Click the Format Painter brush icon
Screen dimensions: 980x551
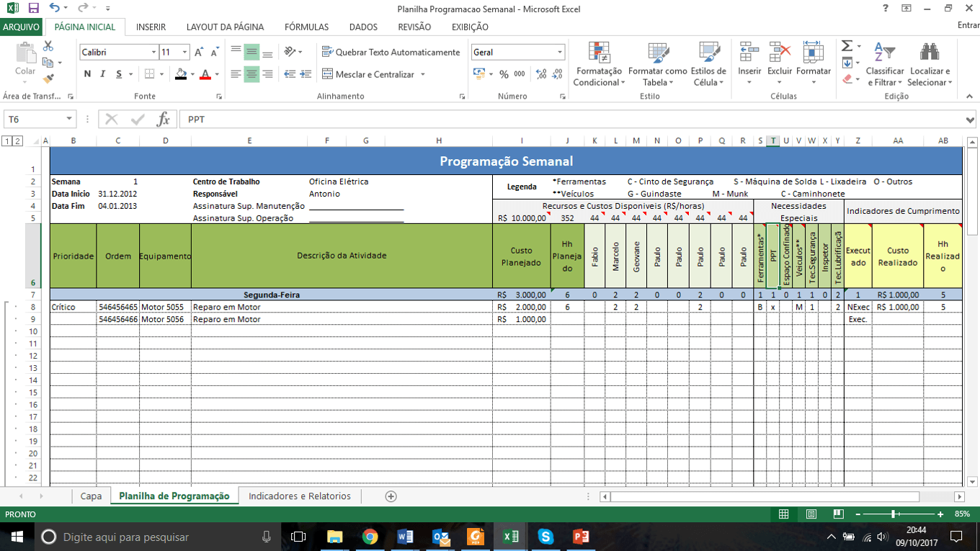click(48, 79)
